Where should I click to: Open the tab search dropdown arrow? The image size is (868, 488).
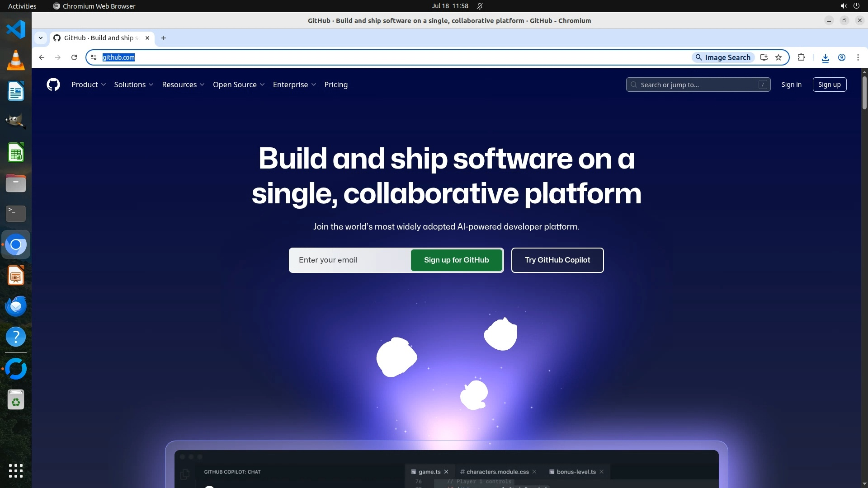(x=41, y=38)
